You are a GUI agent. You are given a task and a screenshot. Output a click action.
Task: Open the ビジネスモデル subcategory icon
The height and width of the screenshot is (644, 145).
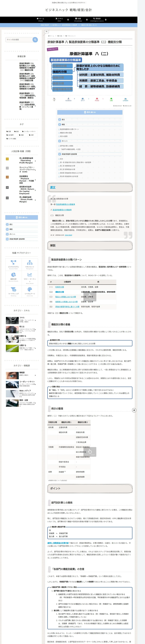pyautogui.click(x=13, y=264)
